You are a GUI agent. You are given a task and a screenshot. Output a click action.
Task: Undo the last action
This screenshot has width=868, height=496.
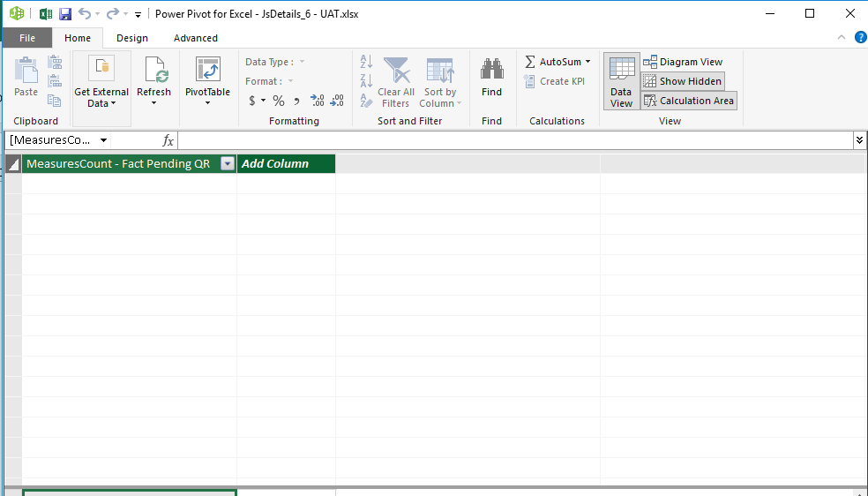point(84,13)
